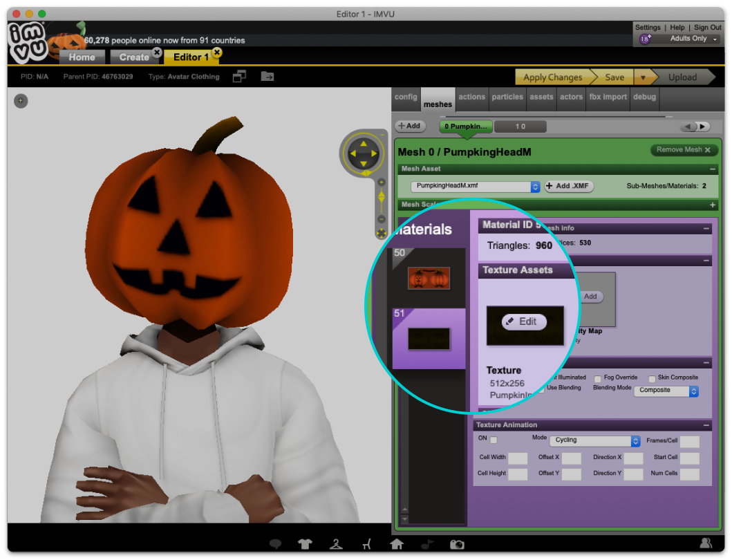Open the Blending Mode Composite dropdown
Image resolution: width=732 pixels, height=560 pixels.
(x=666, y=391)
